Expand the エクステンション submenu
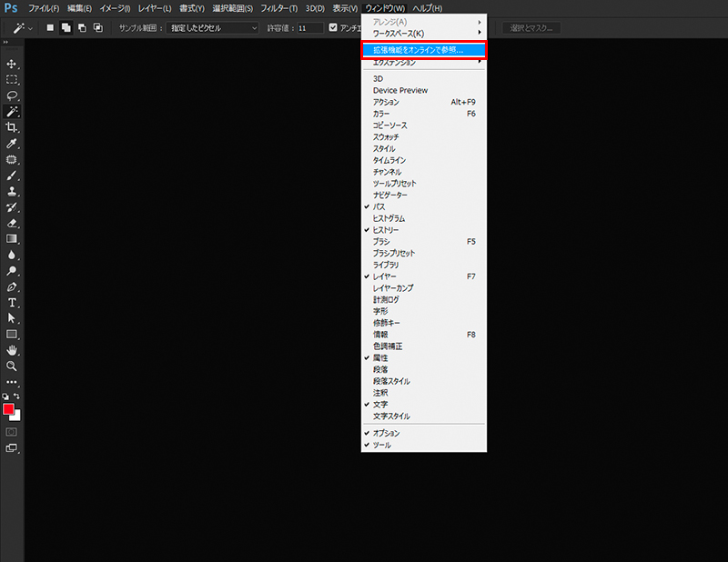Image resolution: width=728 pixels, height=562 pixels. 424,62
